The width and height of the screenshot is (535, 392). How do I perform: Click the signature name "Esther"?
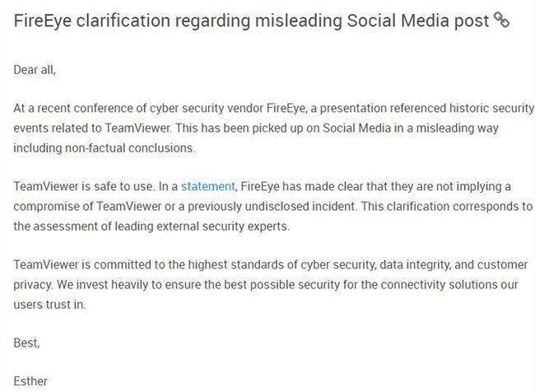30,381
